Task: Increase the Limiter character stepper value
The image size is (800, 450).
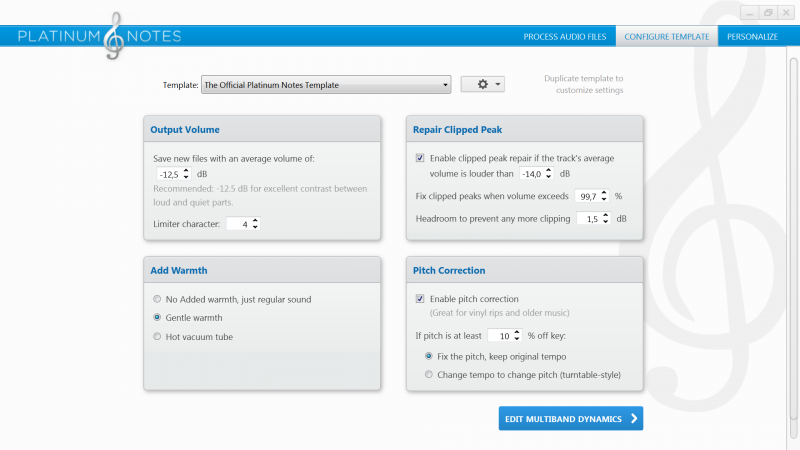Action: click(255, 220)
